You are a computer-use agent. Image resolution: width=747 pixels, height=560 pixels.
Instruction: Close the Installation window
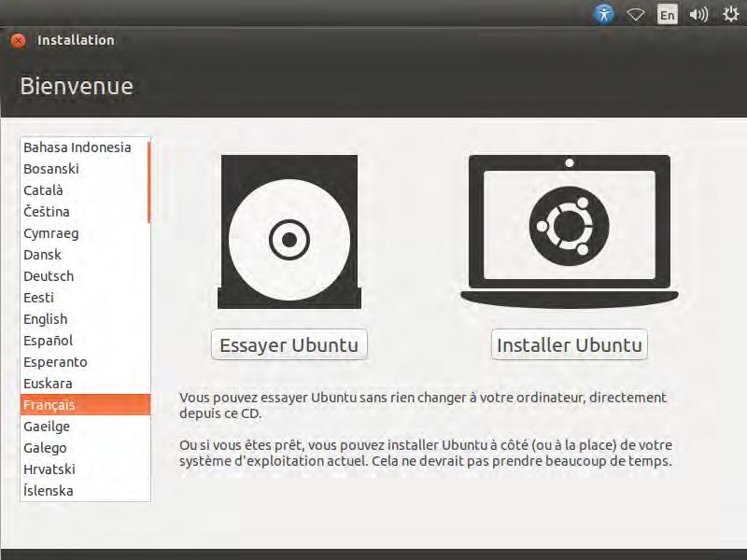(18, 40)
